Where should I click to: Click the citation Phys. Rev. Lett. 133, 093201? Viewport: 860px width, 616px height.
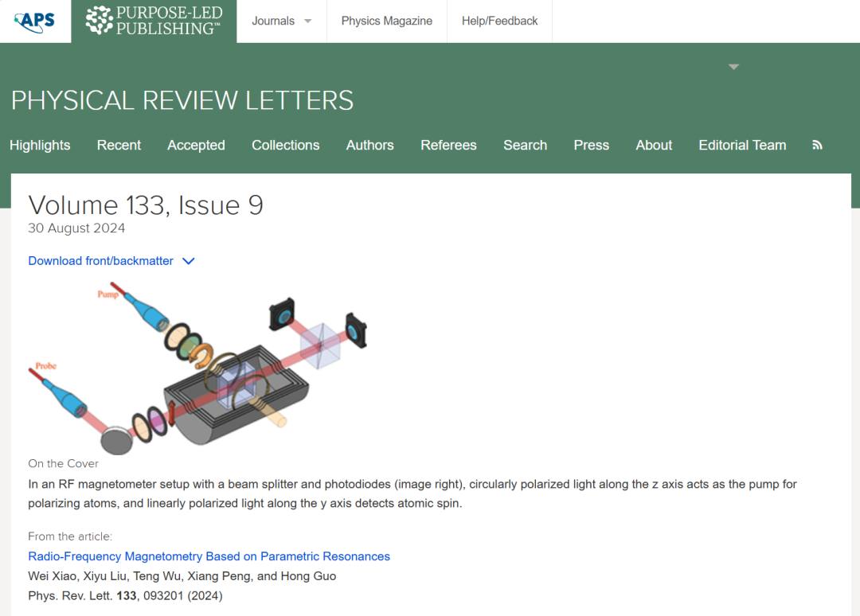coord(126,596)
